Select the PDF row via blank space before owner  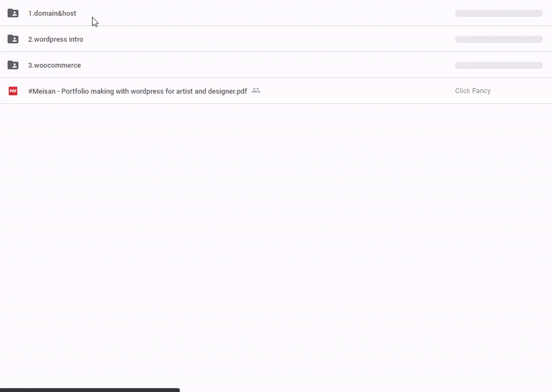(x=354, y=91)
